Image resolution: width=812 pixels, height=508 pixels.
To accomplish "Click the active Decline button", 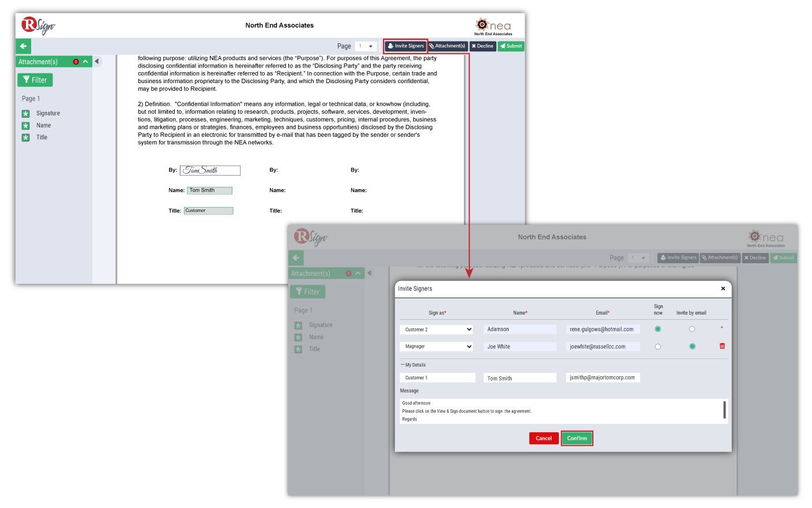I will pyautogui.click(x=483, y=46).
